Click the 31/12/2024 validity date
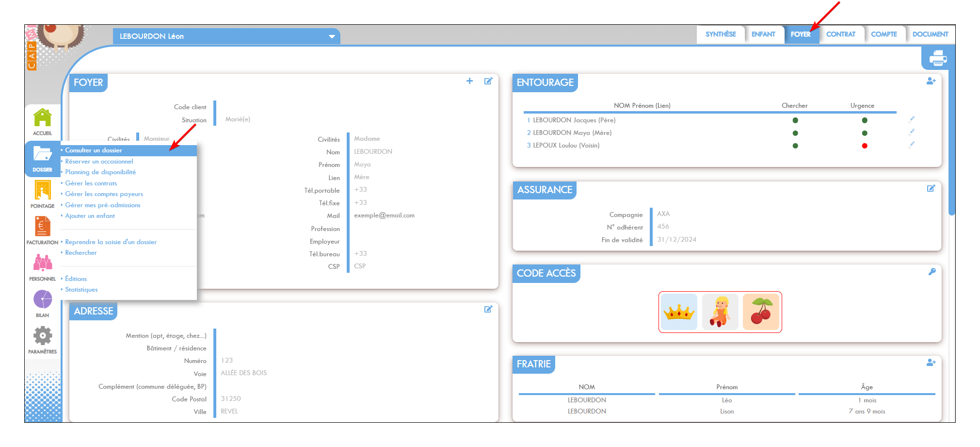Image resolution: width=980 pixels, height=447 pixels. (x=677, y=240)
